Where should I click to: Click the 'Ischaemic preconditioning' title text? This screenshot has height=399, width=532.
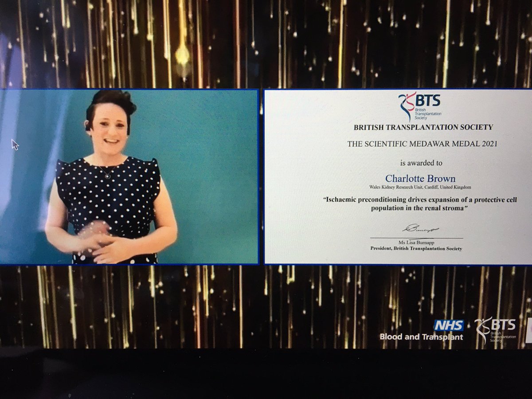point(420,203)
